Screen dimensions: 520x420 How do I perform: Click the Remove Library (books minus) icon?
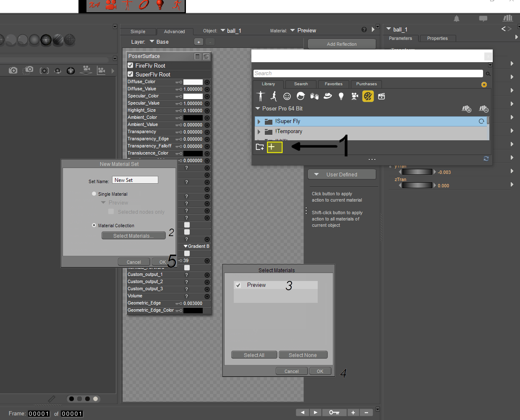point(483,109)
